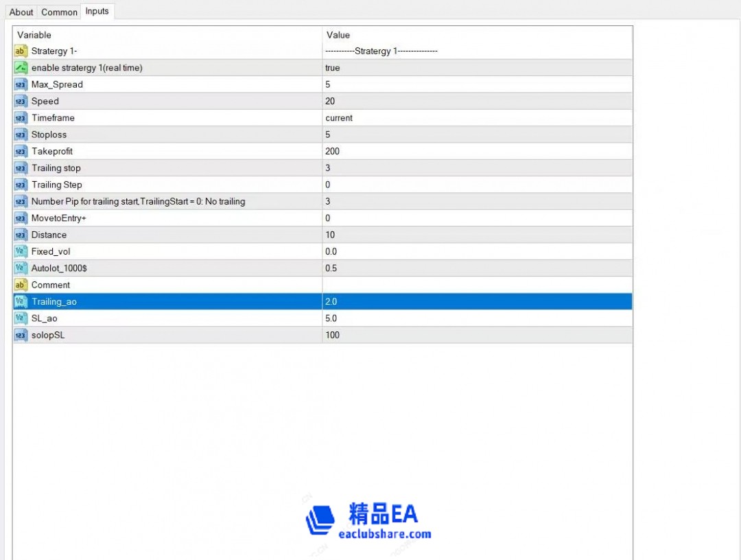Click the string icon beside Comment

point(21,285)
